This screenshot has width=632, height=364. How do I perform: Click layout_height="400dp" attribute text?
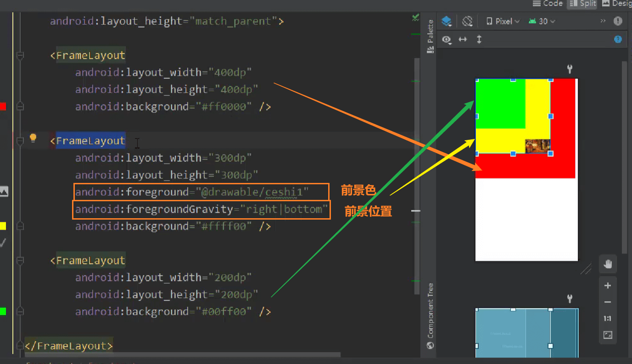click(x=167, y=89)
